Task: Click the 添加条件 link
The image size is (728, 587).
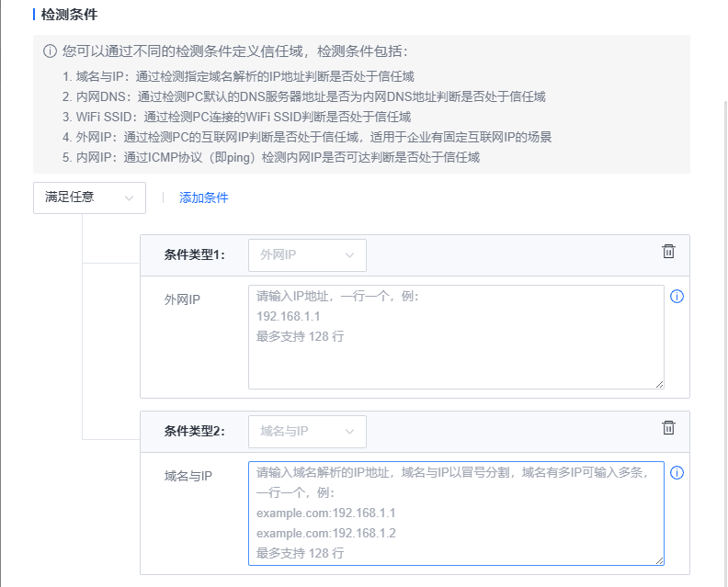Action: [x=203, y=198]
